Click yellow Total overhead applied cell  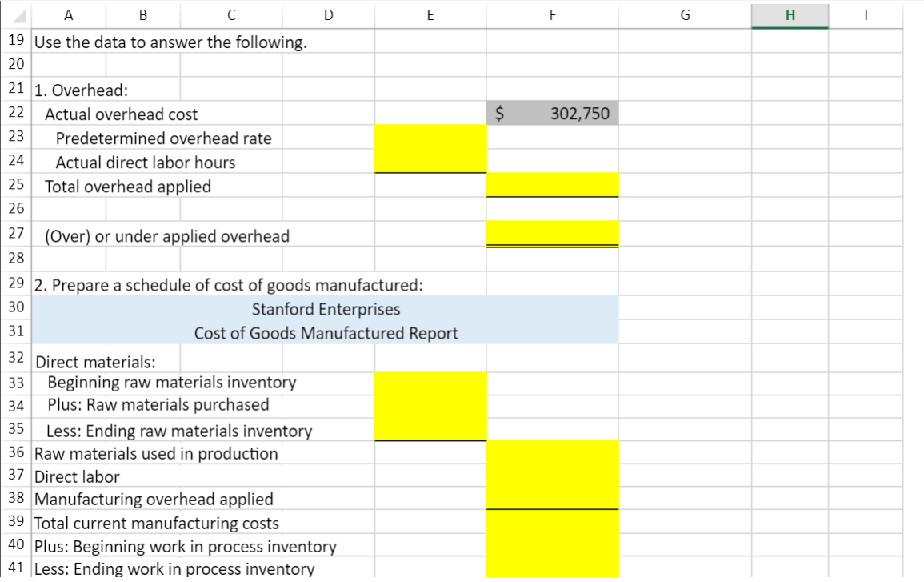coord(551,184)
